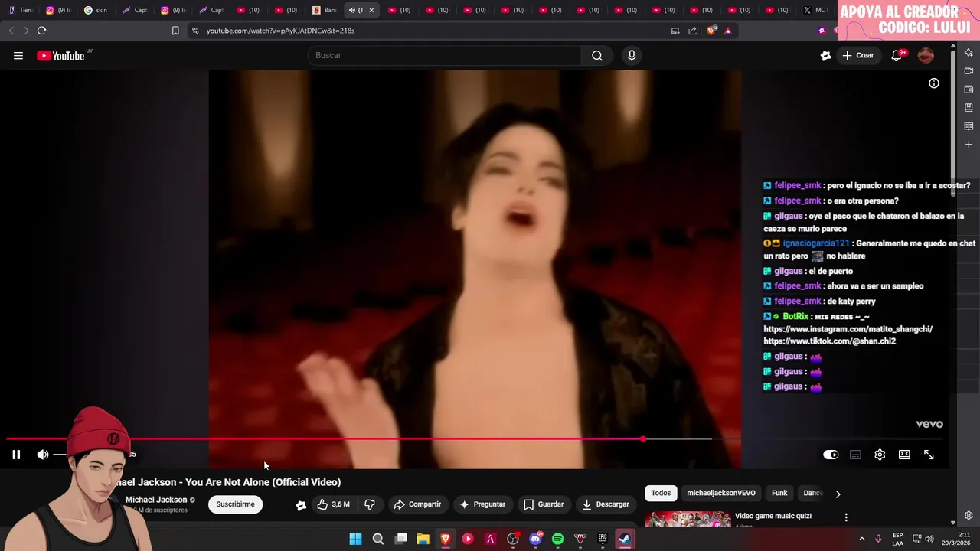Like the video (3,6 M)
Viewport: 980px width, 551px height.
333,504
